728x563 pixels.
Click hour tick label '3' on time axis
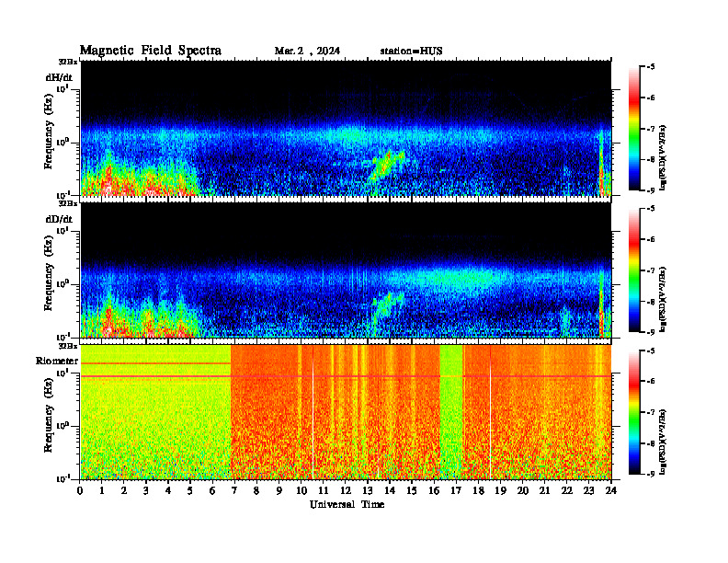[x=146, y=490]
